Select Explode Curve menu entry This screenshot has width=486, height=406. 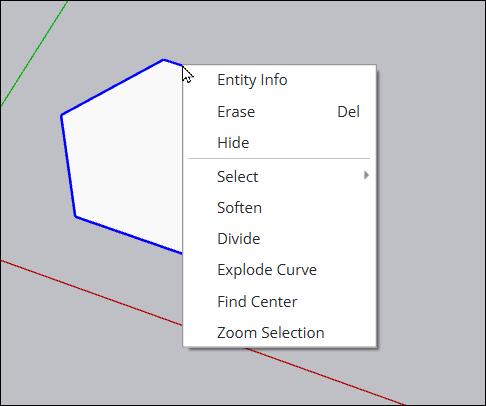tap(280, 270)
